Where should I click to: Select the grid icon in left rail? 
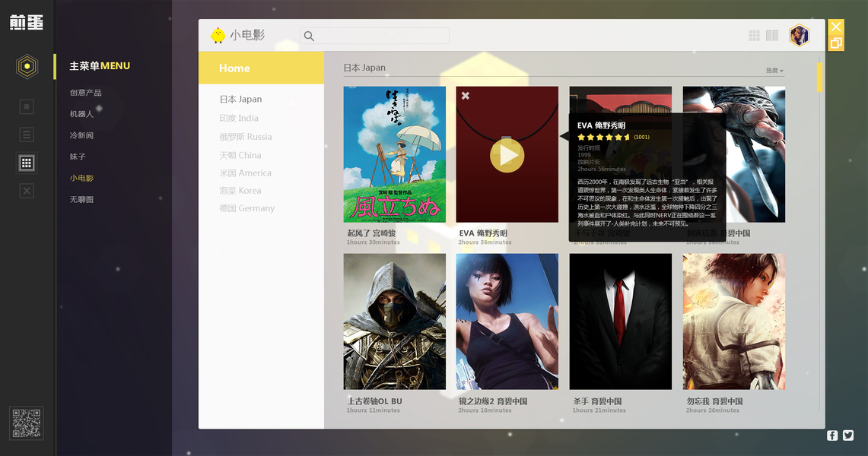pos(27,163)
